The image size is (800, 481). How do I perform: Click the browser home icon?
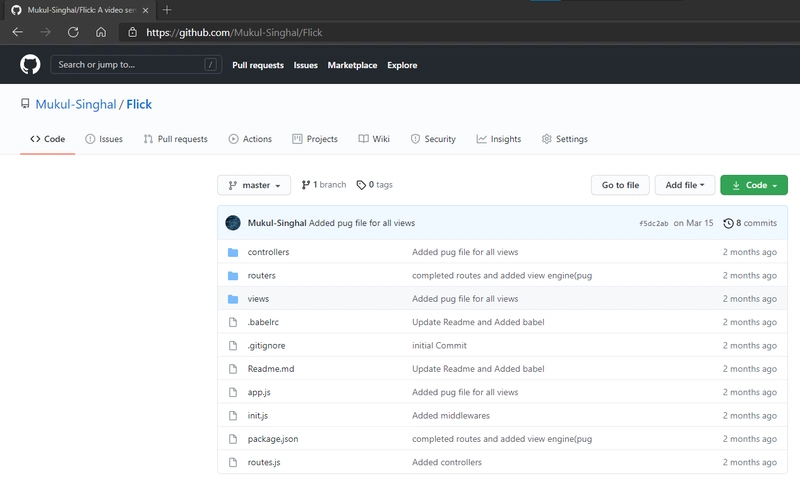101,32
